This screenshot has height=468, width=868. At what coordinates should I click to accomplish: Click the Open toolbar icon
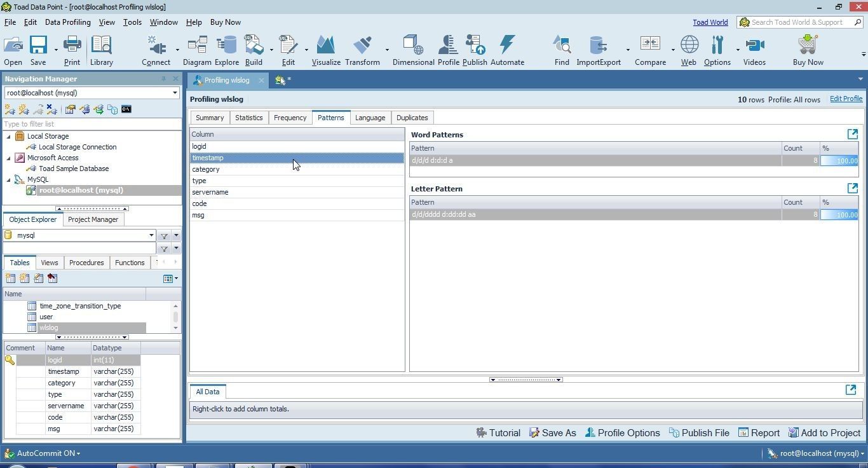pos(13,50)
